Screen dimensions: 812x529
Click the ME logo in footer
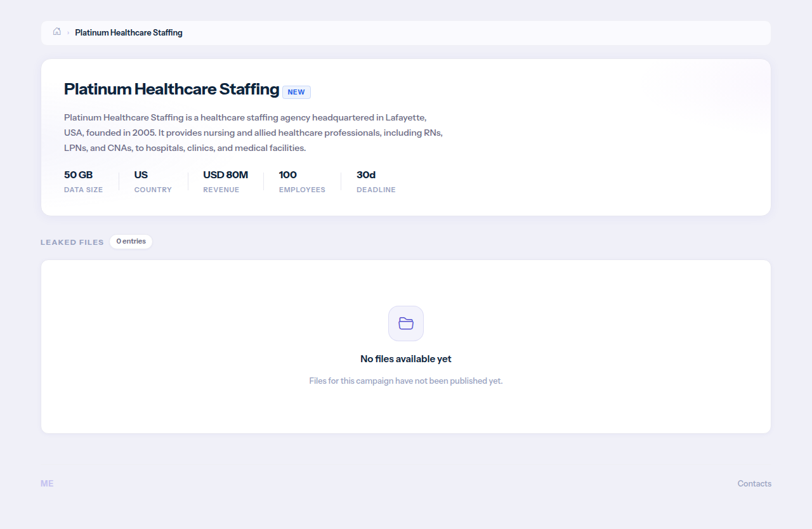[x=47, y=483]
